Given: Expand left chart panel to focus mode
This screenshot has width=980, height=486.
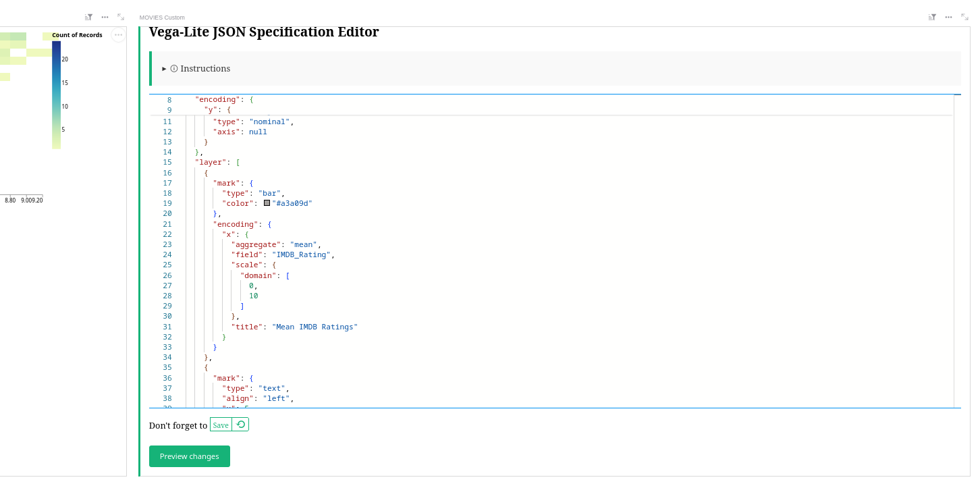Looking at the screenshot, I should (121, 17).
